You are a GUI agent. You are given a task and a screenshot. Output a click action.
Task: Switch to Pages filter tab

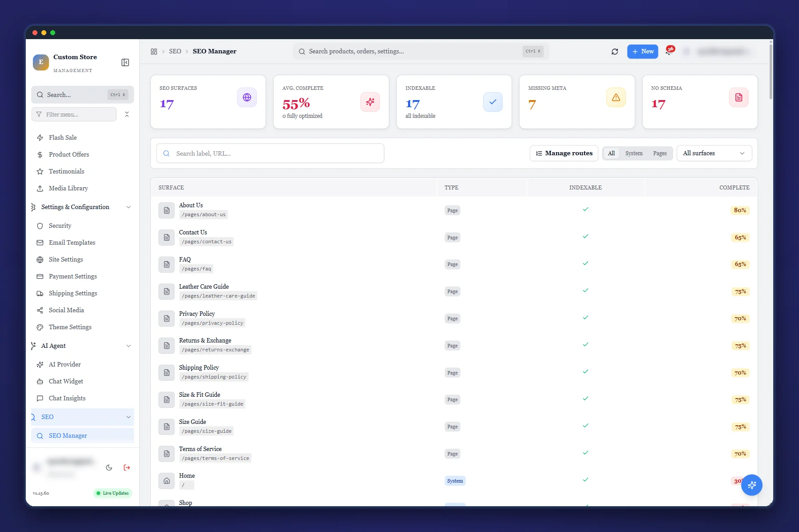pos(660,153)
